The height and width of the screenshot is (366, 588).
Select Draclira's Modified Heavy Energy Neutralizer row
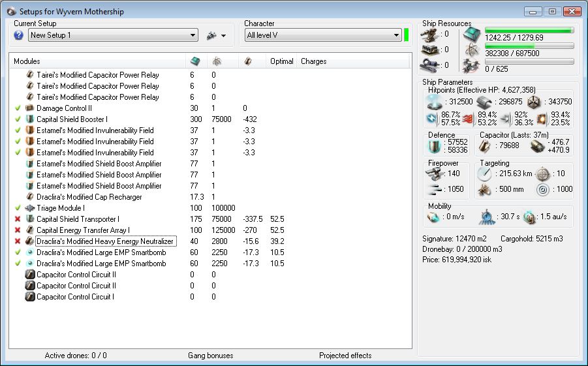pos(106,241)
